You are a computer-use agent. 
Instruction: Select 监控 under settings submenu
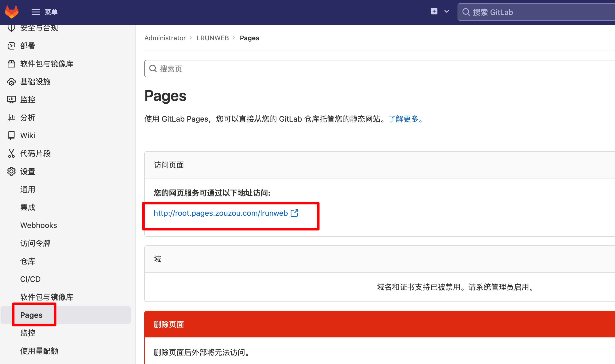click(28, 333)
